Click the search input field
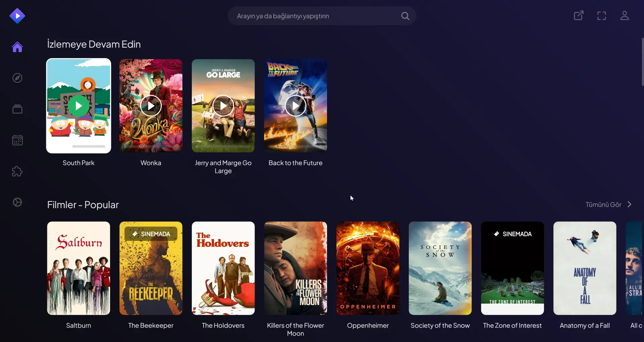The height and width of the screenshot is (342, 644). (322, 16)
